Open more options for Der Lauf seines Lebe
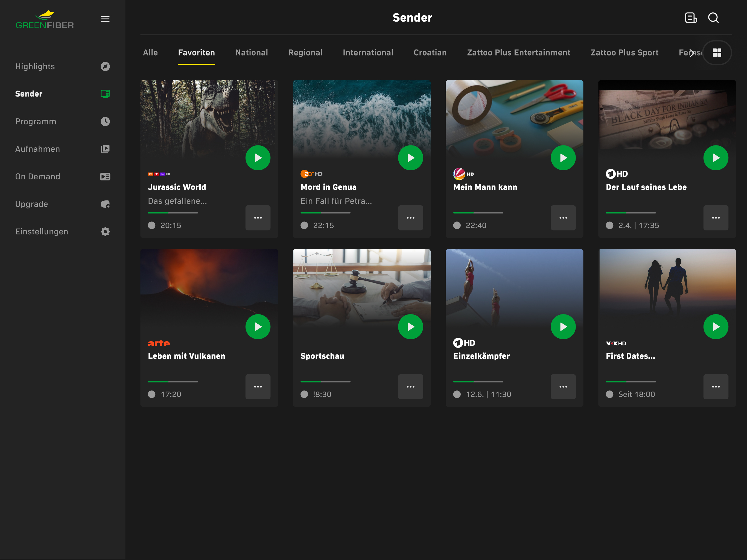This screenshot has height=560, width=747. 716,218
